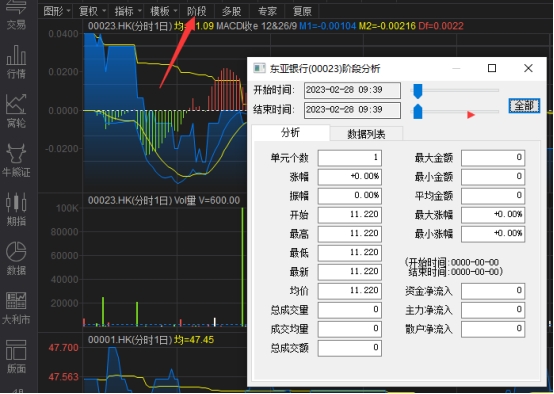Expand the 复权 dropdown menu
The image size is (554, 394).
coord(92,11)
